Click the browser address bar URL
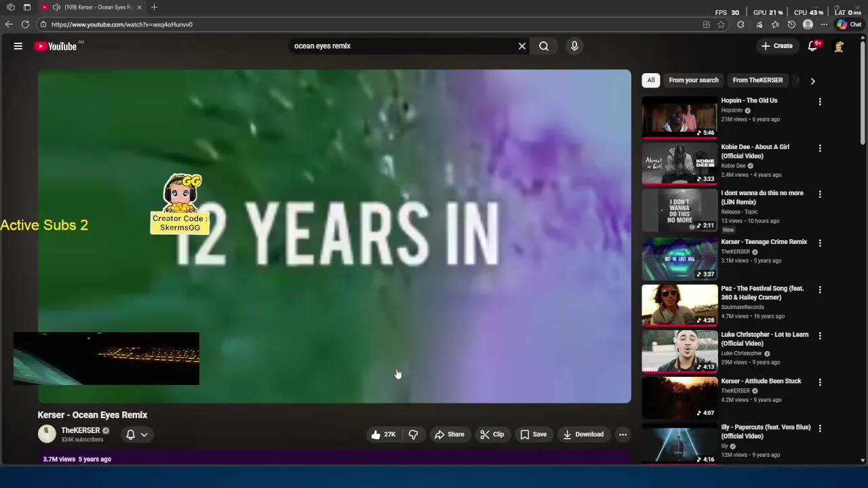 tap(122, 24)
